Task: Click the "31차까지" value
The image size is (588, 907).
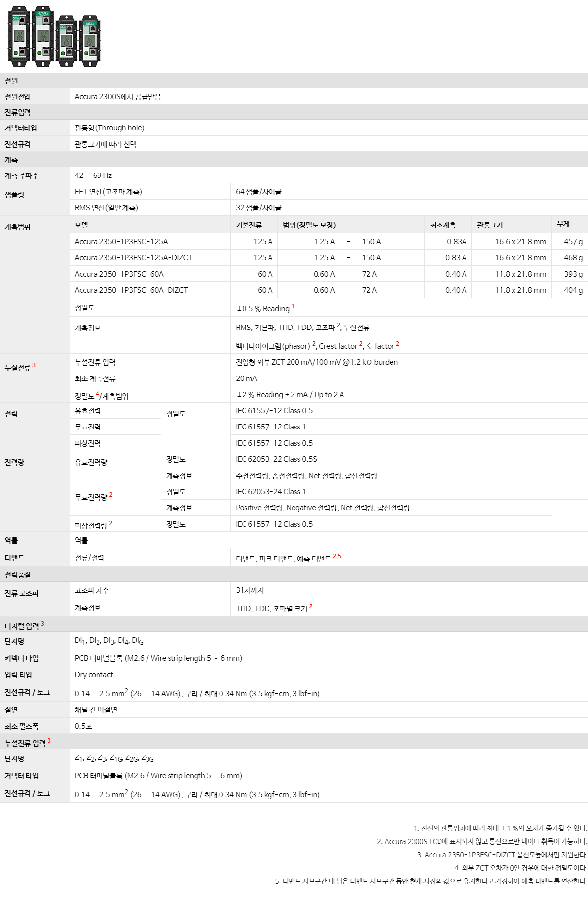Action: tap(250, 590)
